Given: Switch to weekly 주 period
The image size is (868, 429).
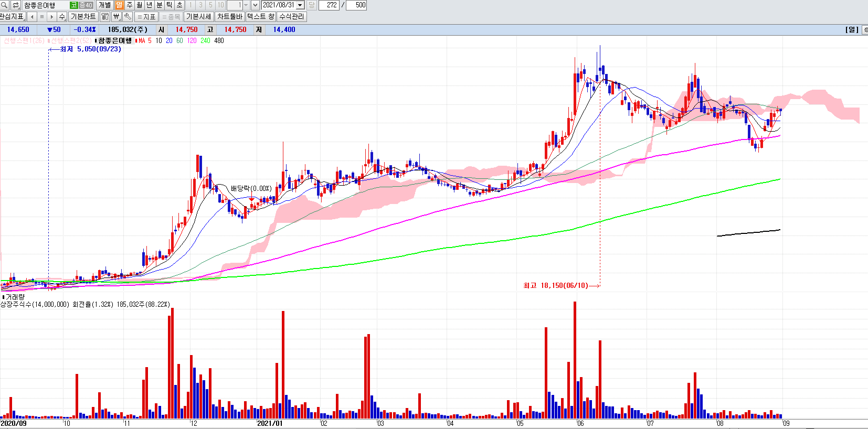Looking at the screenshot, I should tap(129, 5).
